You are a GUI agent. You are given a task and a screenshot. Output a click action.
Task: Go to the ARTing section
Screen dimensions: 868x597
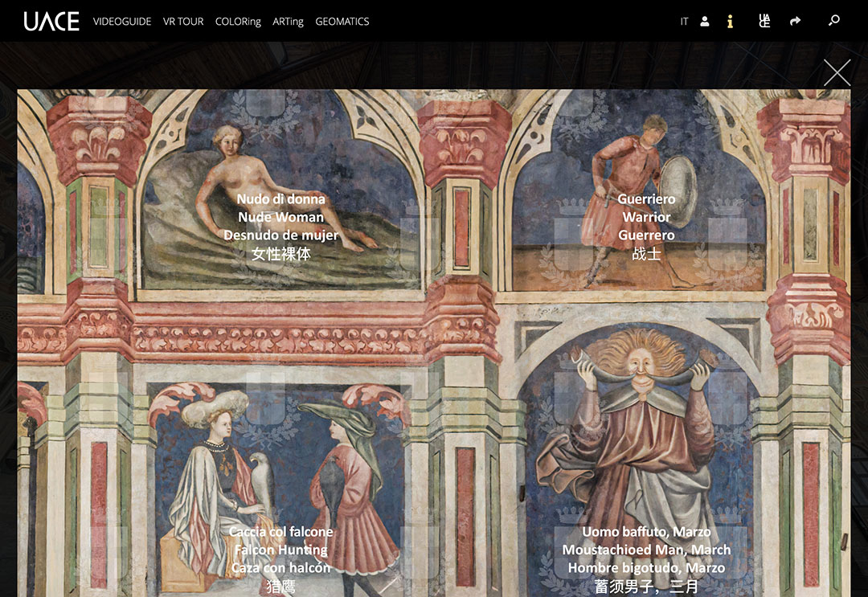click(x=288, y=22)
